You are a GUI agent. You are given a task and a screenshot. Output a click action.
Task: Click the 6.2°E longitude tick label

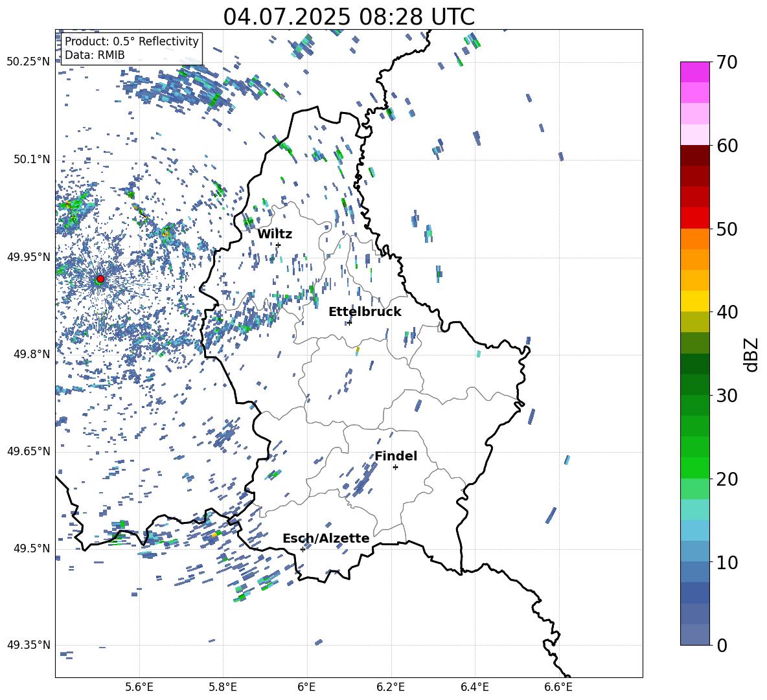391,688
